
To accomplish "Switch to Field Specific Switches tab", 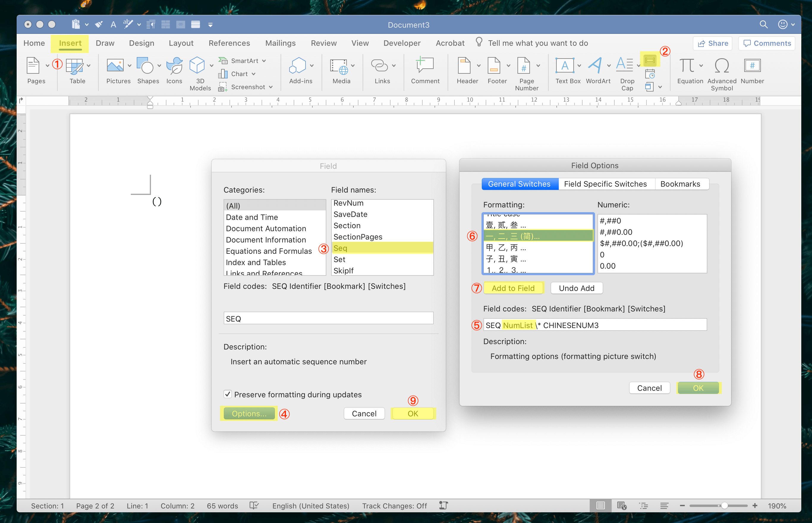I will pos(605,183).
